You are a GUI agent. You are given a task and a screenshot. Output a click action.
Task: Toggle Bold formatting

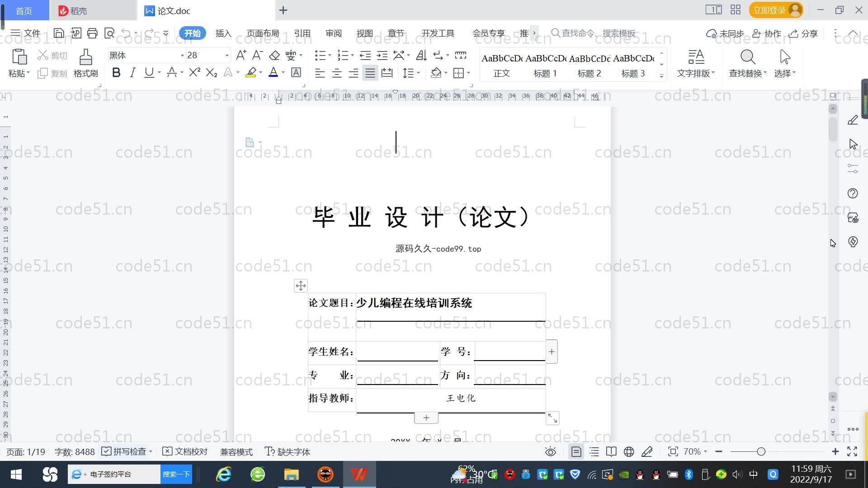116,72
